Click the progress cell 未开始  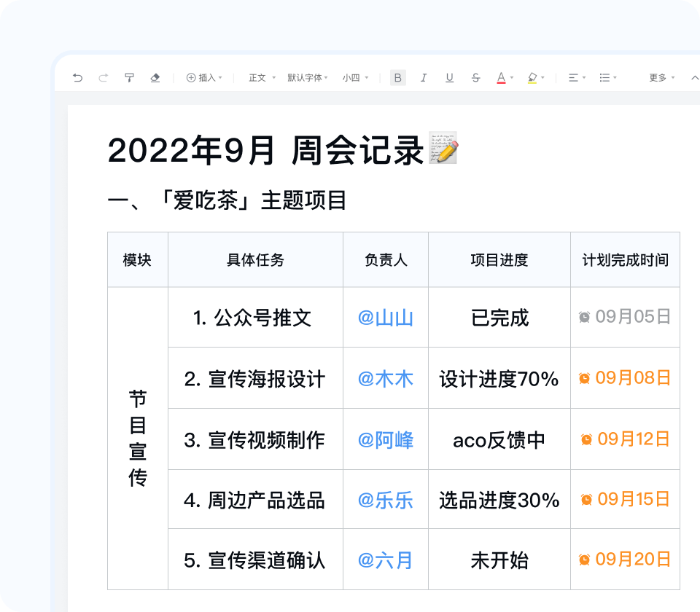[499, 561]
